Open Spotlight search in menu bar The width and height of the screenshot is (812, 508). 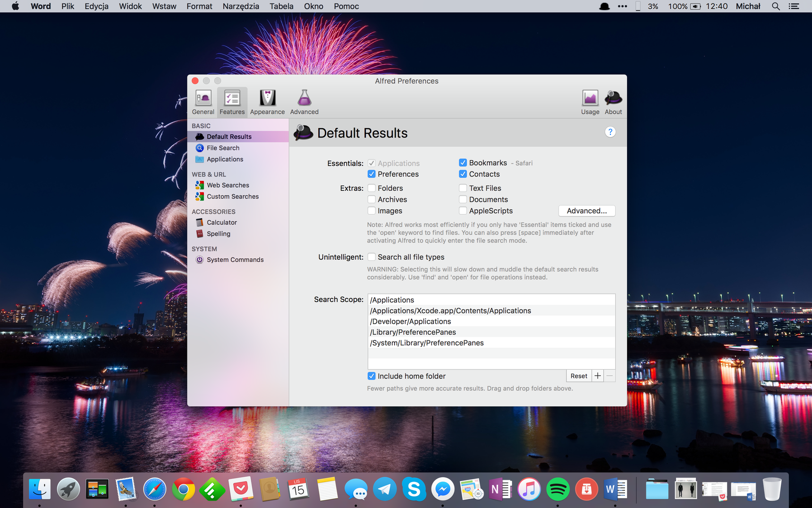point(776,6)
